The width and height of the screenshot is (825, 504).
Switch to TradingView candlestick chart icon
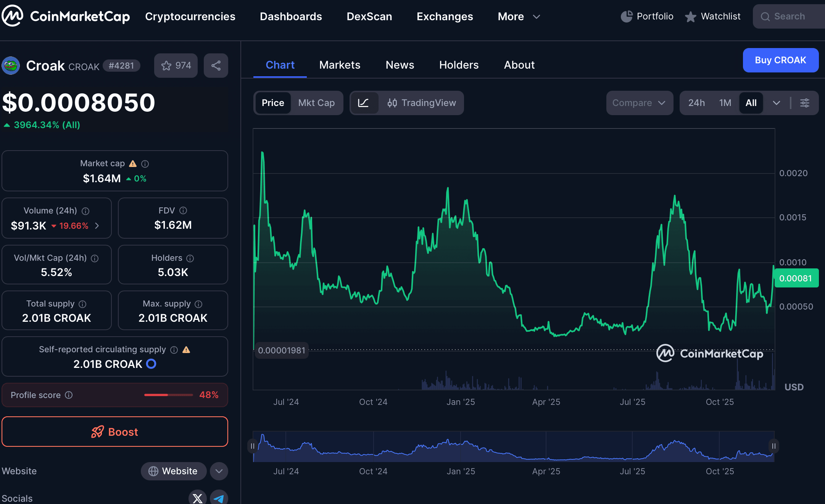(x=393, y=103)
